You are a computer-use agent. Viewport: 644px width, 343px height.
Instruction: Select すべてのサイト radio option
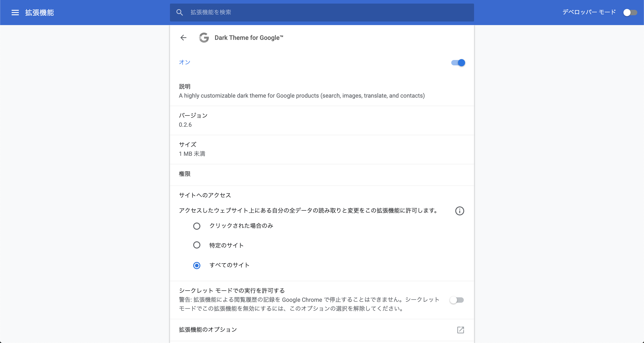click(197, 265)
